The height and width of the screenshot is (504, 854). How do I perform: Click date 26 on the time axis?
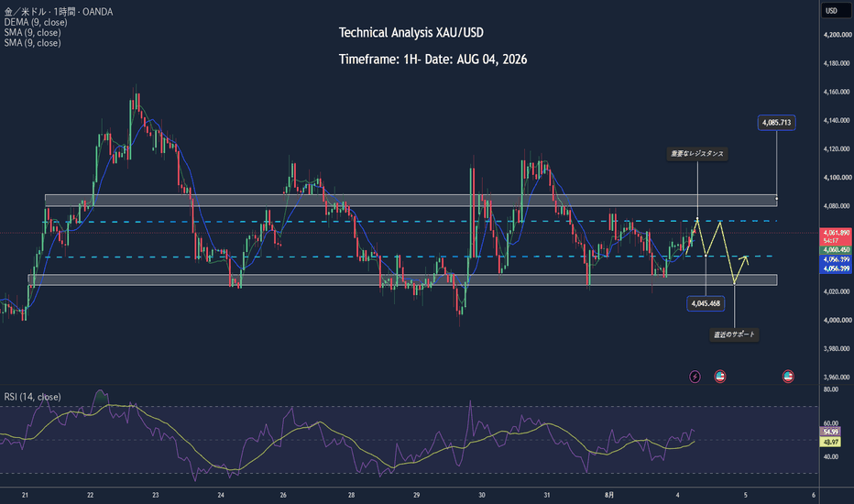point(283,495)
